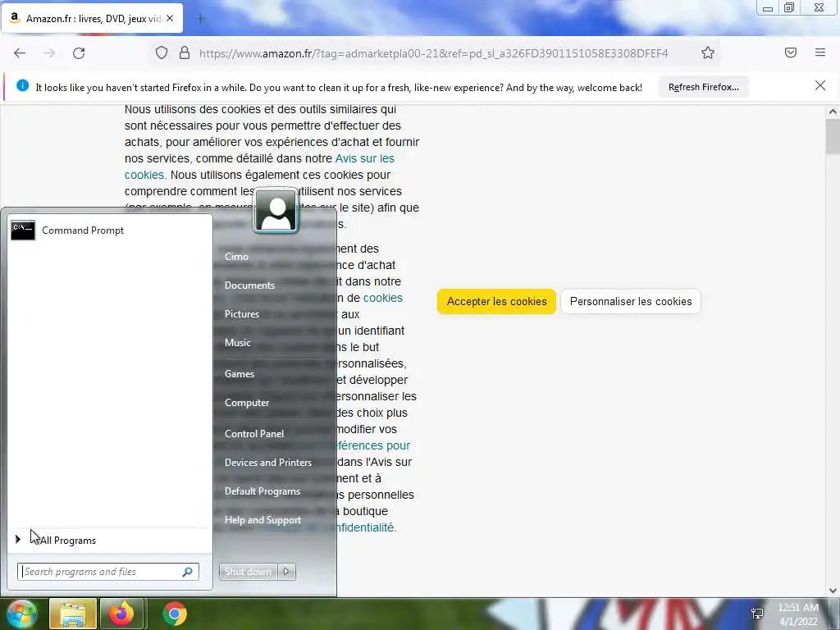840x630 pixels.
Task: Click the user account picture in Start menu
Action: 276,211
